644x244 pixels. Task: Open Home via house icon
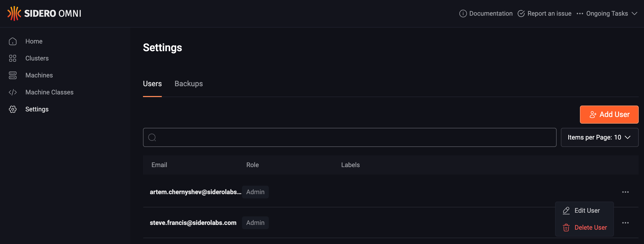[13, 41]
